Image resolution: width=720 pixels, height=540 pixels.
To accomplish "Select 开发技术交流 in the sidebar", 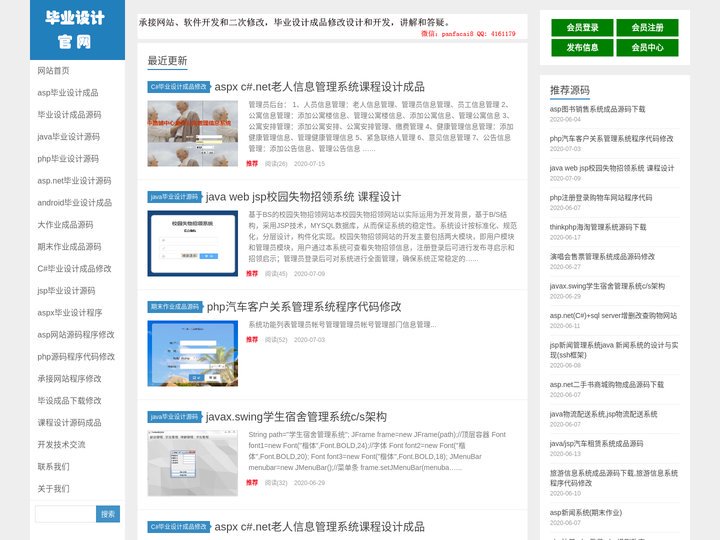I will point(61,445).
